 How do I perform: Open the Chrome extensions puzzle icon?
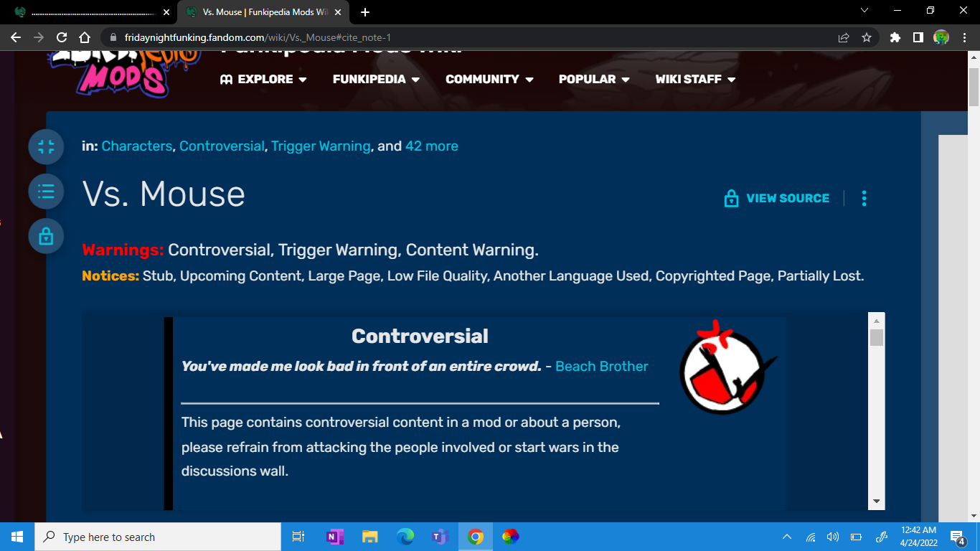895,37
